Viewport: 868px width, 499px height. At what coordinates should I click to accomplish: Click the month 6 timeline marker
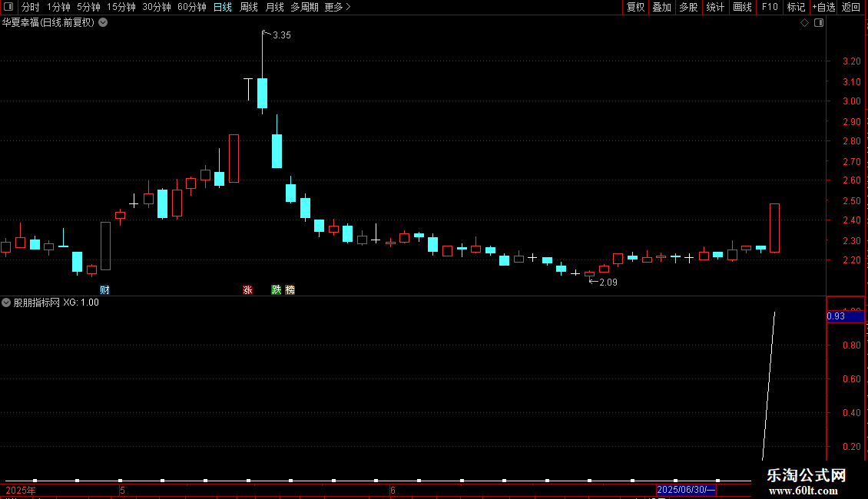pos(393,490)
